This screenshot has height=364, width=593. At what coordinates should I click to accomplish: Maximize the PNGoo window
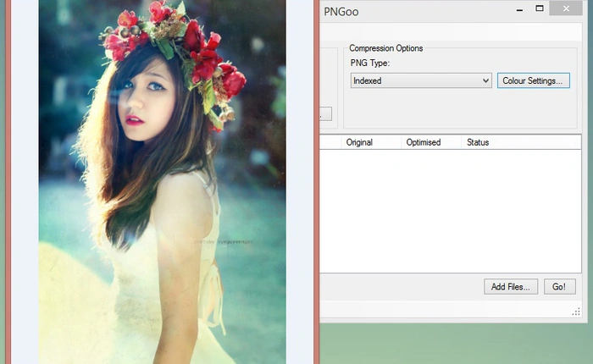coord(540,8)
